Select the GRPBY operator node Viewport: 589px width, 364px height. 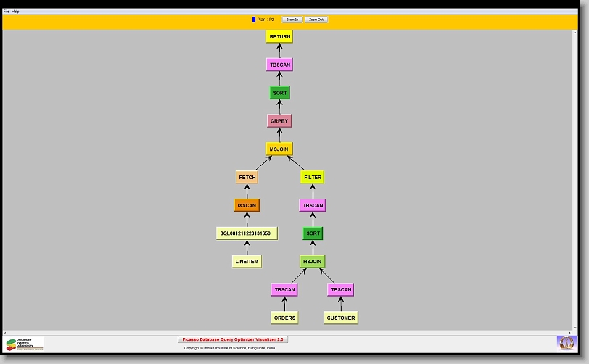tap(279, 121)
